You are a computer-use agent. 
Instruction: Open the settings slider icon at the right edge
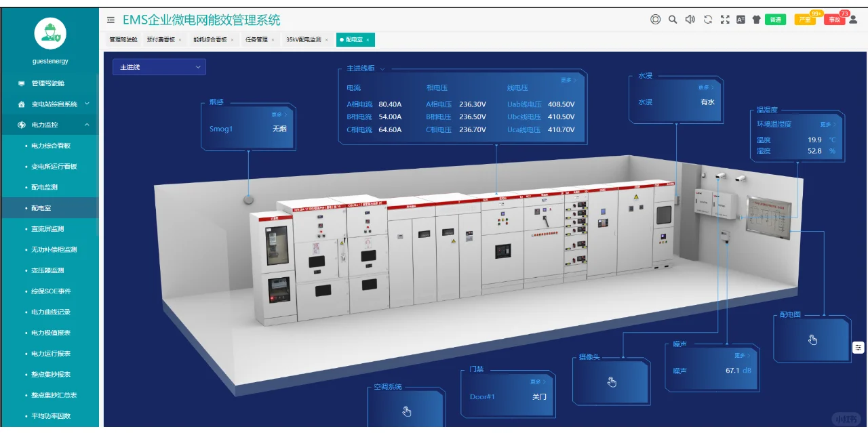click(859, 348)
